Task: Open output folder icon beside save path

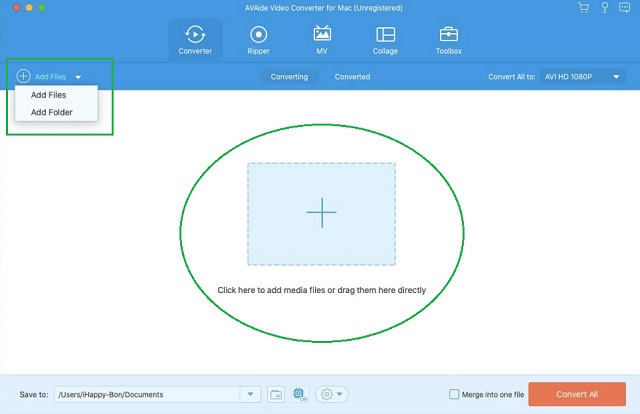Action: [x=276, y=394]
